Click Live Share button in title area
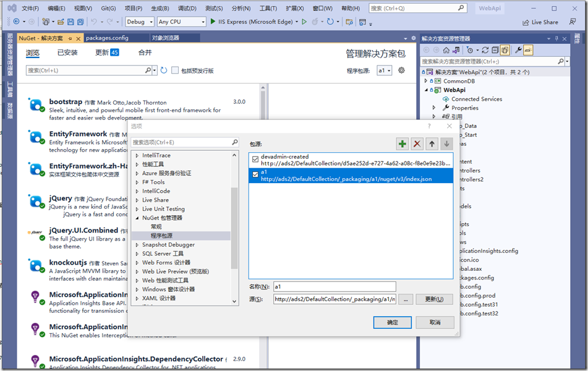Viewport: 588px width, 371px height. tap(540, 22)
